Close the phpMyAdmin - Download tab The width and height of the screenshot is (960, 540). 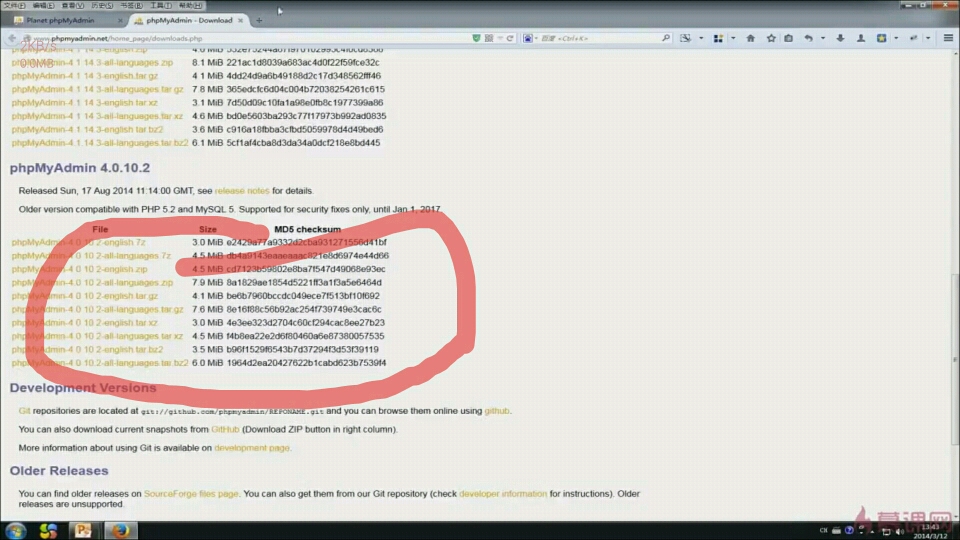coord(241,20)
